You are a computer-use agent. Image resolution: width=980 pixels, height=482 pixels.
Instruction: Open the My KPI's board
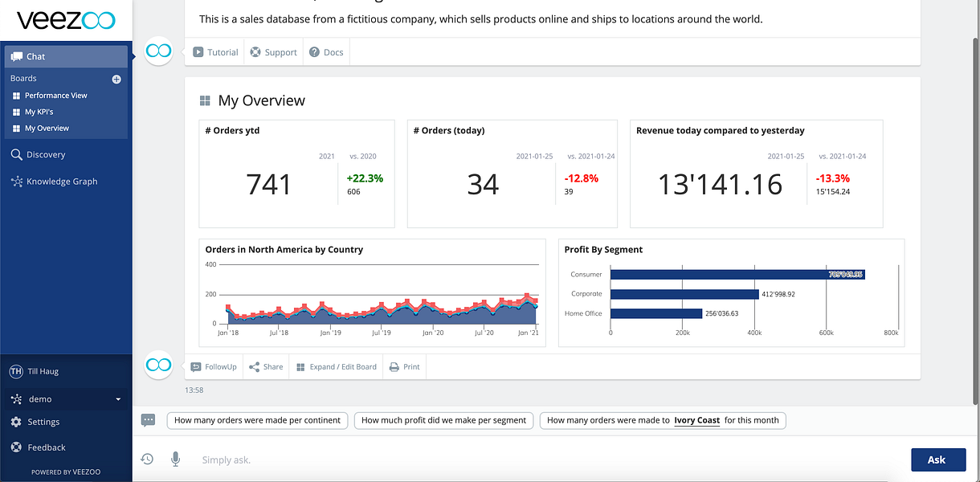pos(39,112)
